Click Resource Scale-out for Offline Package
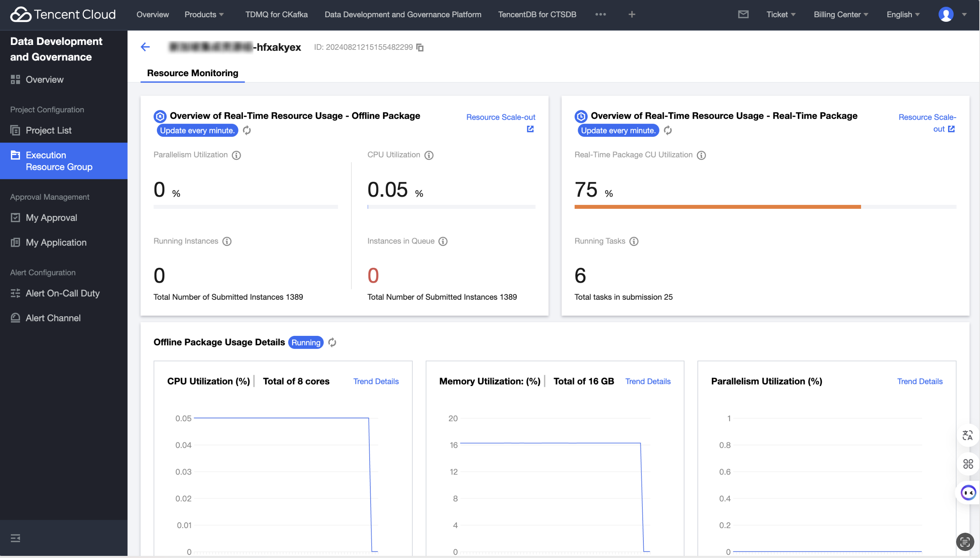Screen dimensions: 980x558 (x=500, y=117)
